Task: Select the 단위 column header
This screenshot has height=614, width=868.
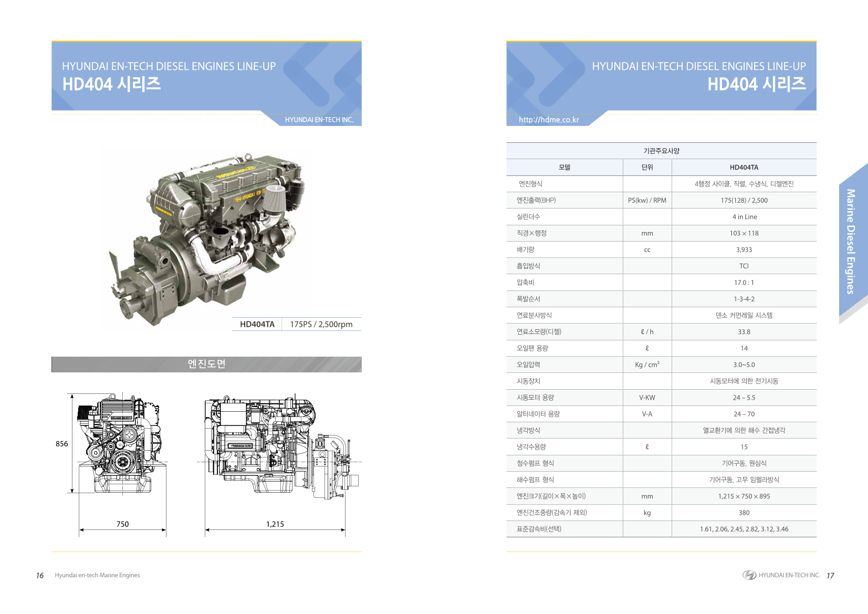Action: [x=647, y=167]
